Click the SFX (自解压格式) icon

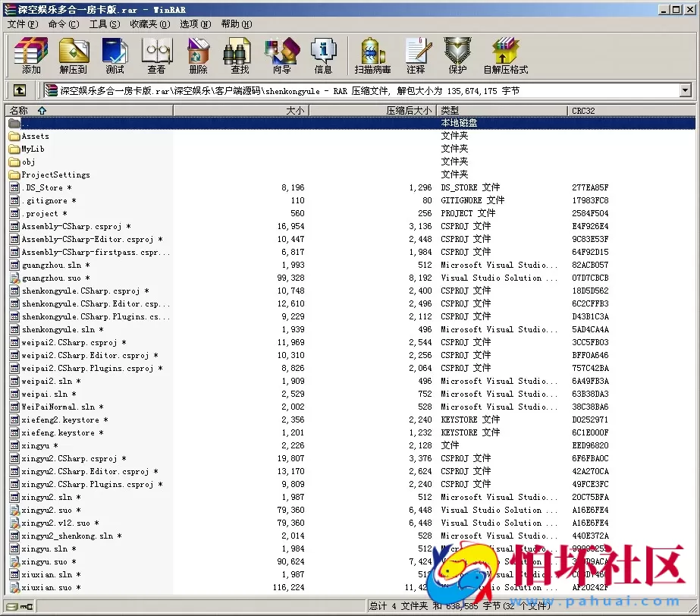505,55
